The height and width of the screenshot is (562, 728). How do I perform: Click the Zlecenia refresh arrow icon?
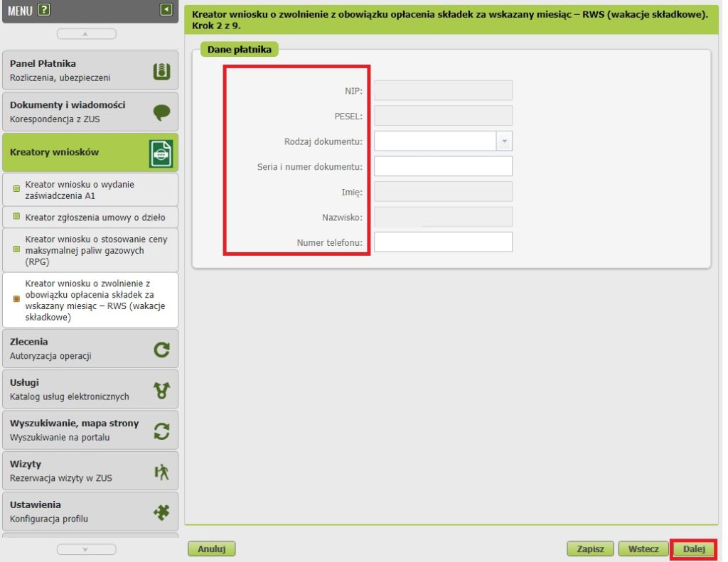[x=162, y=349]
